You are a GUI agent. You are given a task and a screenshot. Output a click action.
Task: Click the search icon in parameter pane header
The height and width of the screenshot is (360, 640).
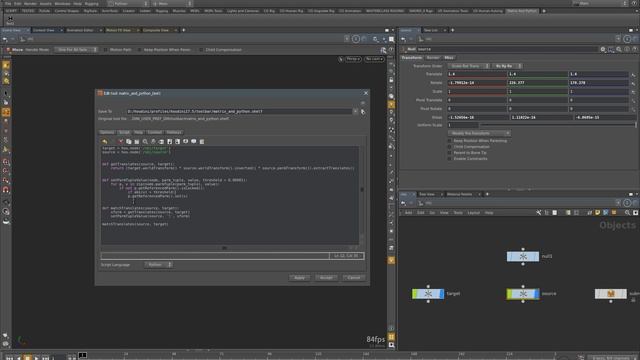619,49
